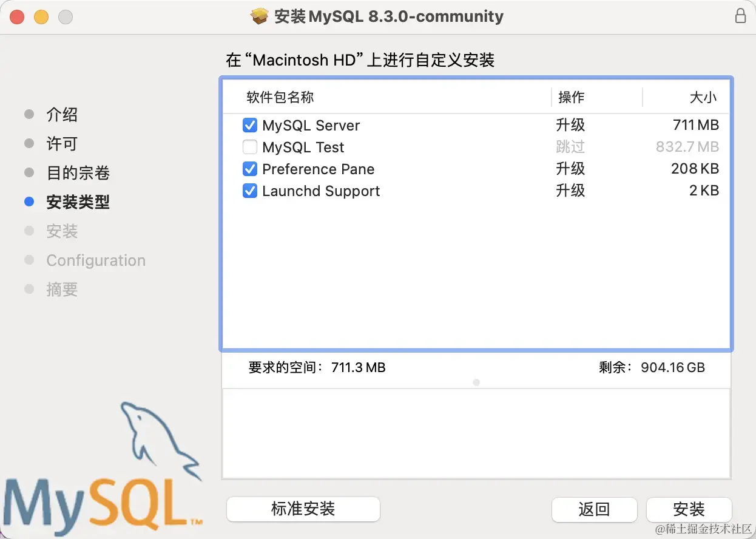Select the 许可 step in sidebar

(62, 144)
